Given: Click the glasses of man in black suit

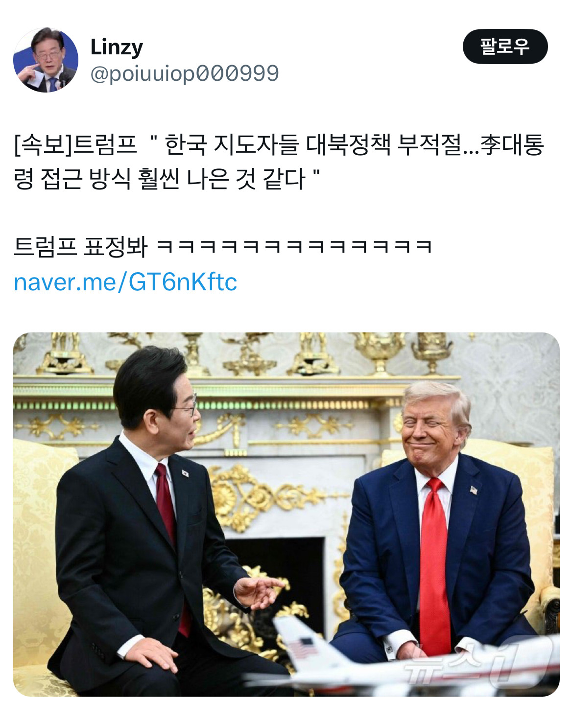Looking at the screenshot, I should point(186,406).
